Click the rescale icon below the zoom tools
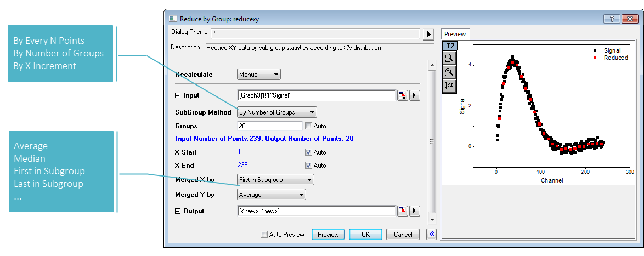This screenshot has height=256, width=644. (x=449, y=86)
